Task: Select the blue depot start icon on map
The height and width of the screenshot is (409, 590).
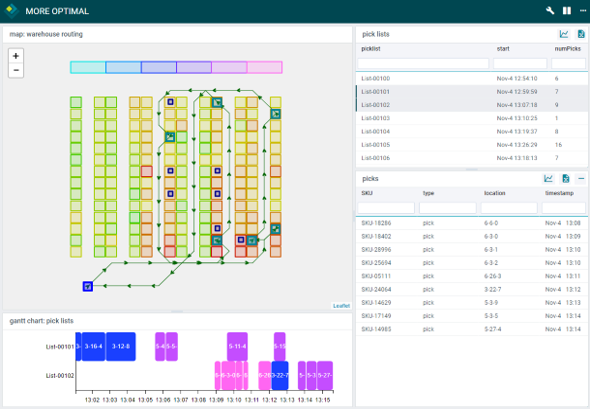Action: [88, 286]
